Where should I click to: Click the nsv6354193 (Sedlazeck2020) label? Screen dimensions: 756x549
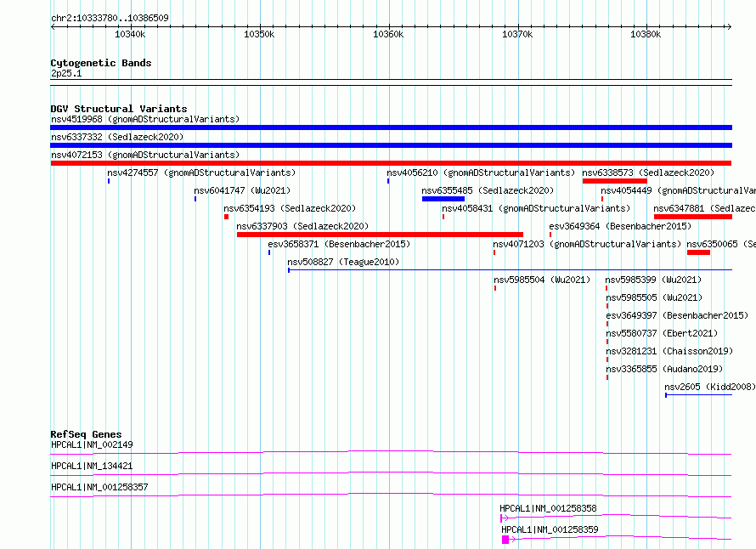(x=290, y=208)
